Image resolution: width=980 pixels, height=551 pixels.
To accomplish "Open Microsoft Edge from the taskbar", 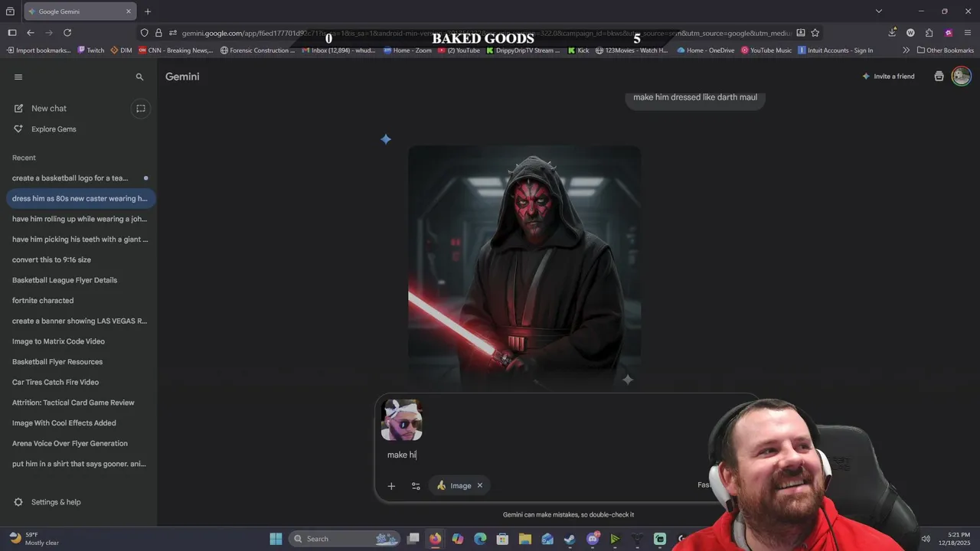I will [480, 539].
